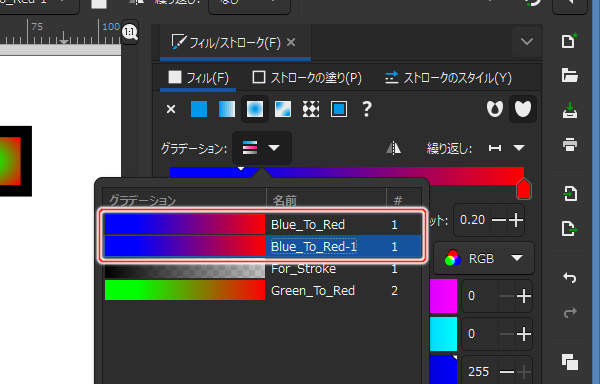The height and width of the screenshot is (384, 600).
Task: Select Swatch fill paint icon
Action: (339, 109)
